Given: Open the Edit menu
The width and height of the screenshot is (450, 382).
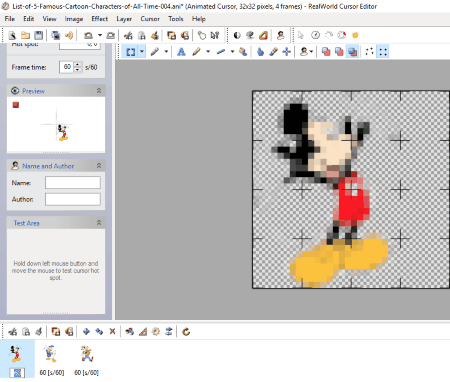Looking at the screenshot, I should 29,19.
